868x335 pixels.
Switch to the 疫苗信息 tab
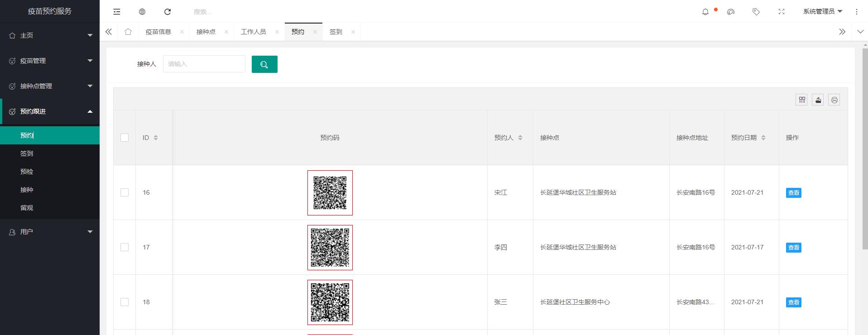click(x=158, y=32)
